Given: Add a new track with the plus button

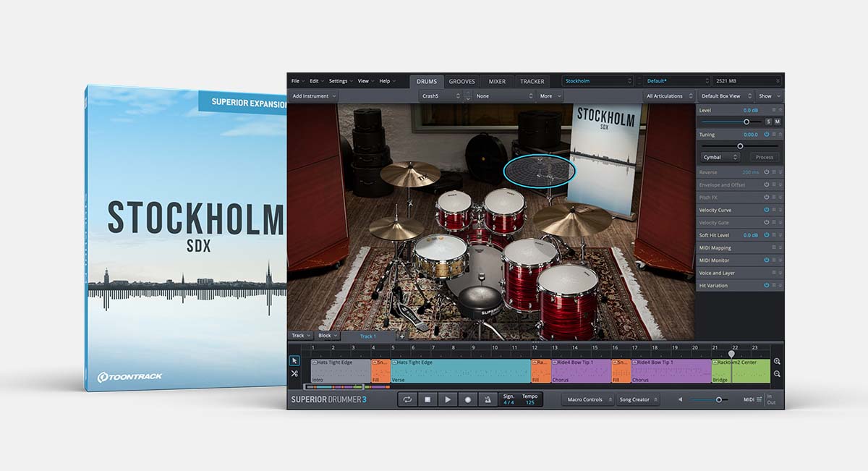Looking at the screenshot, I should (x=402, y=336).
